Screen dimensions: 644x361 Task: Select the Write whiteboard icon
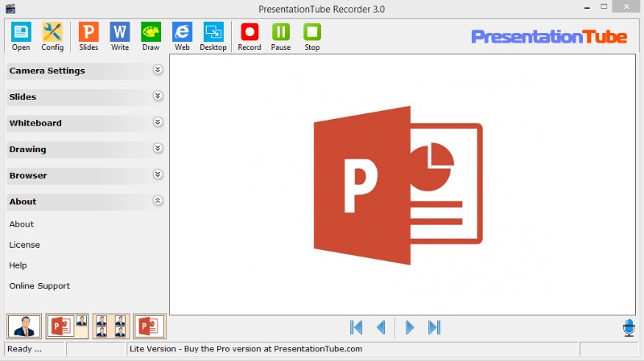click(120, 36)
